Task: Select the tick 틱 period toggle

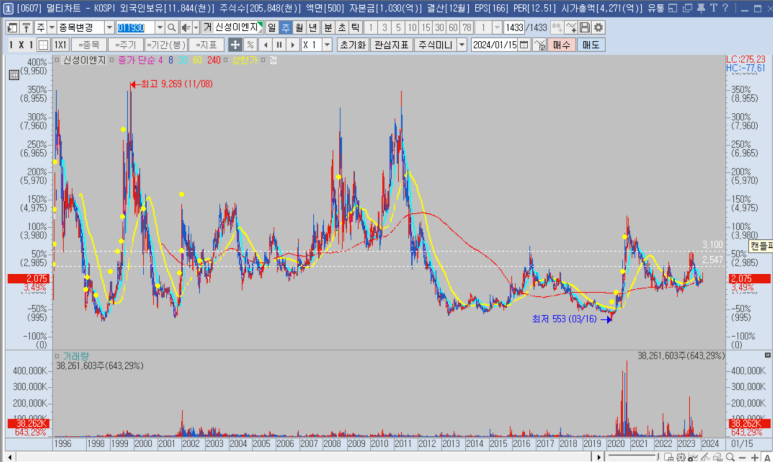Action: [x=355, y=28]
